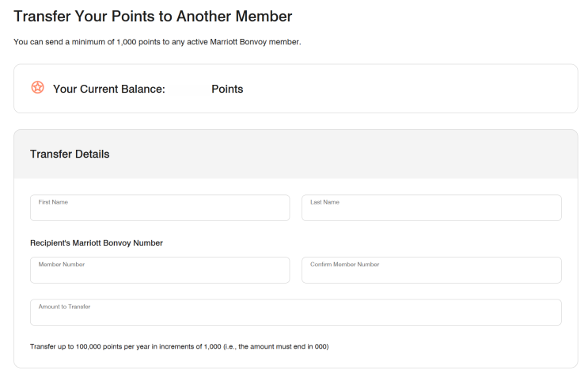Click the "1,000 points" text in intro
This screenshot has width=588, height=374.
pos(138,41)
